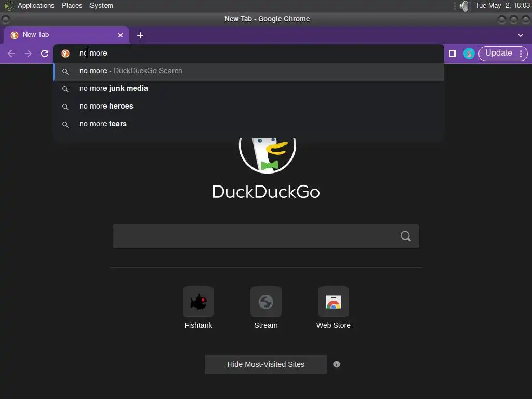Viewport: 532px width, 399px height.
Task: Click the Web Store label text
Action: click(x=334, y=325)
